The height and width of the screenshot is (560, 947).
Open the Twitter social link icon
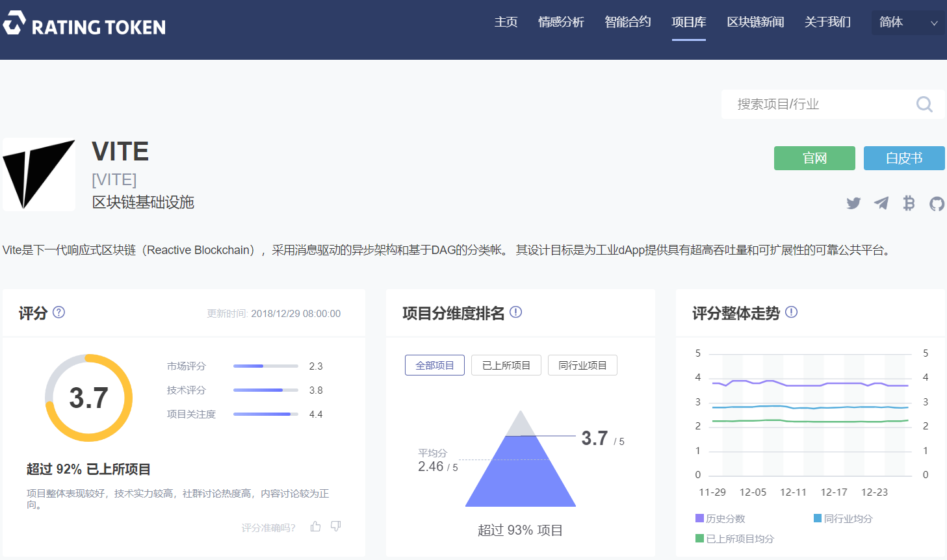coord(853,203)
